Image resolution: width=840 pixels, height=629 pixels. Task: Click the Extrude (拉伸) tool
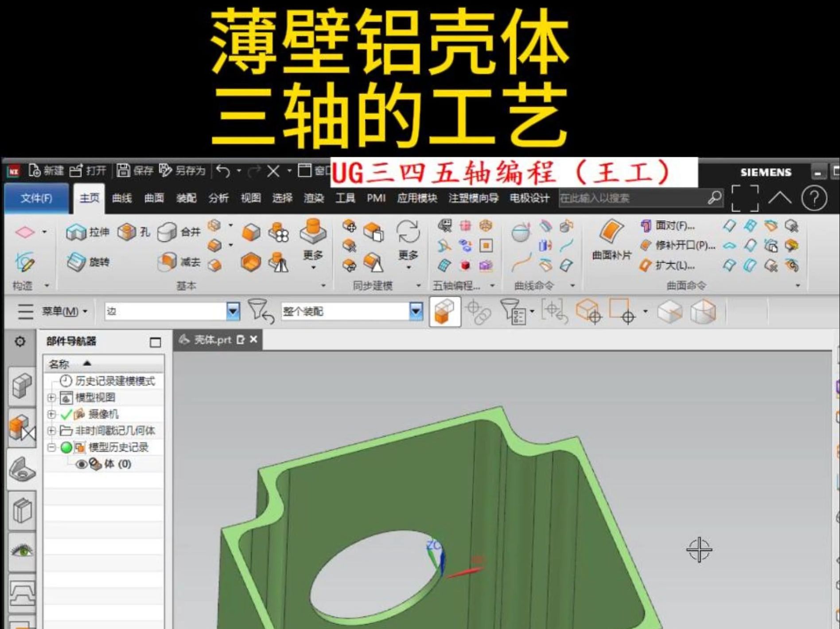tap(87, 232)
